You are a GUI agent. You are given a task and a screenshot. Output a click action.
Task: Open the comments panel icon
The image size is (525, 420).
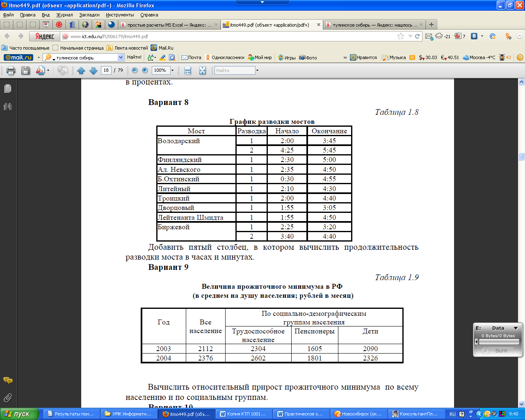[x=8, y=381]
